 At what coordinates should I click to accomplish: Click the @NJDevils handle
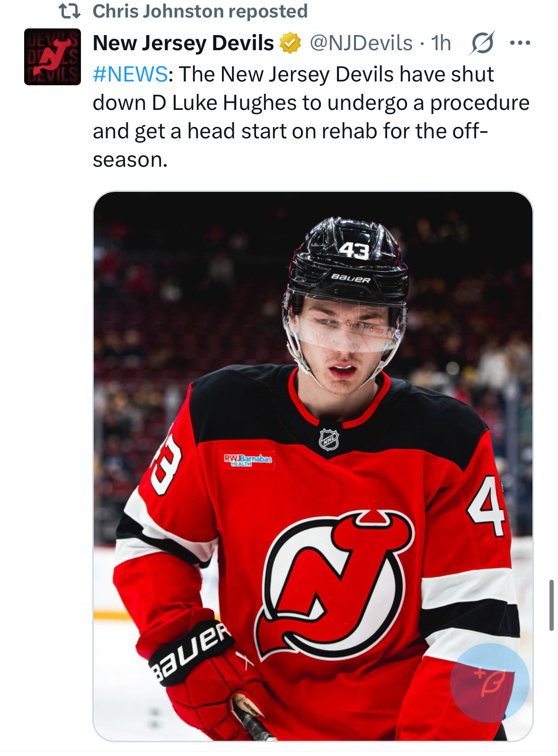coord(361,43)
